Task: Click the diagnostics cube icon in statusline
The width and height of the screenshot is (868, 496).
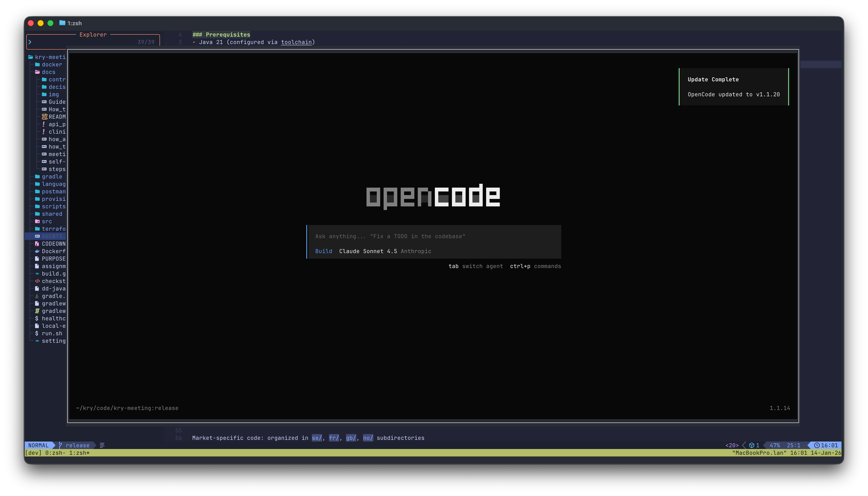Action: (751, 445)
